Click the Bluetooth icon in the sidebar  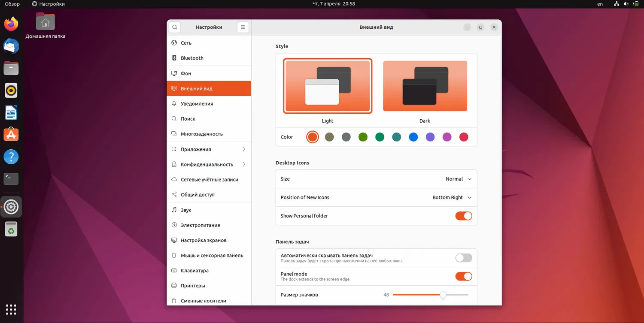pos(174,58)
